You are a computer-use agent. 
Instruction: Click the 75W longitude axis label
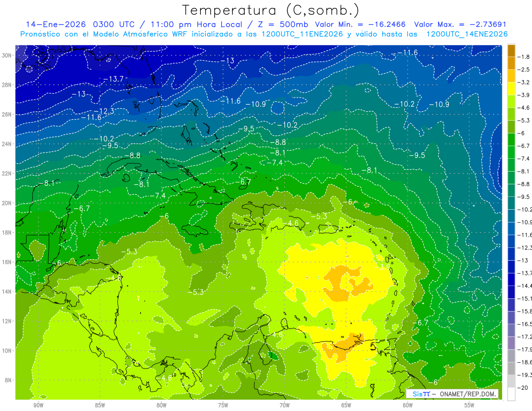223,405
